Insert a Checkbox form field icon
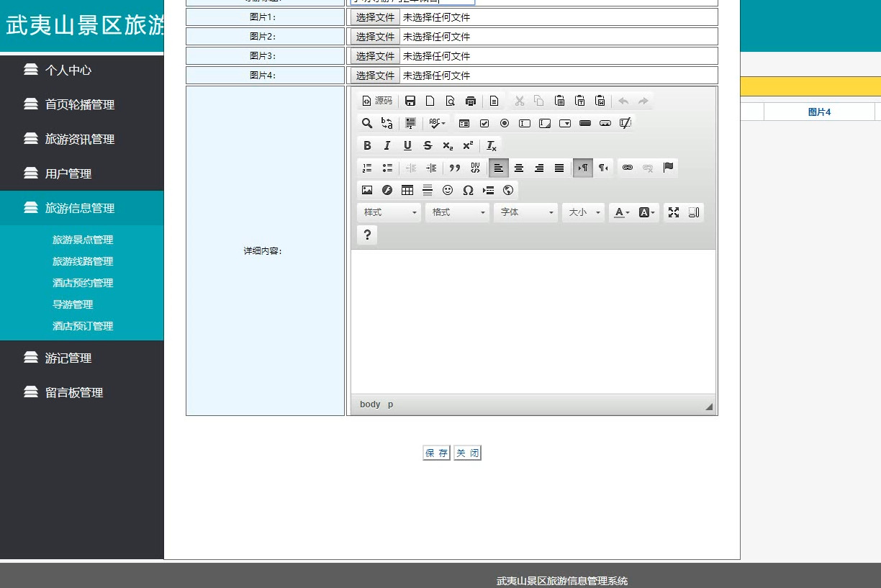Image resolution: width=881 pixels, height=588 pixels. click(484, 123)
